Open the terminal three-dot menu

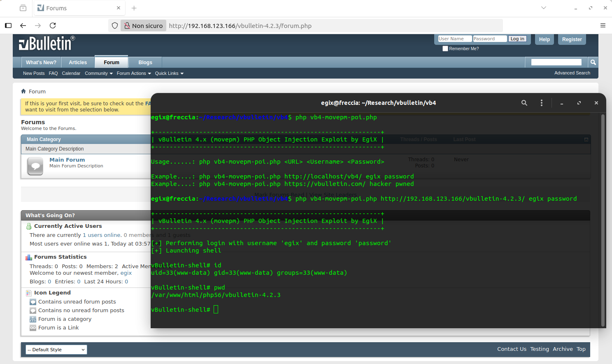[542, 103]
